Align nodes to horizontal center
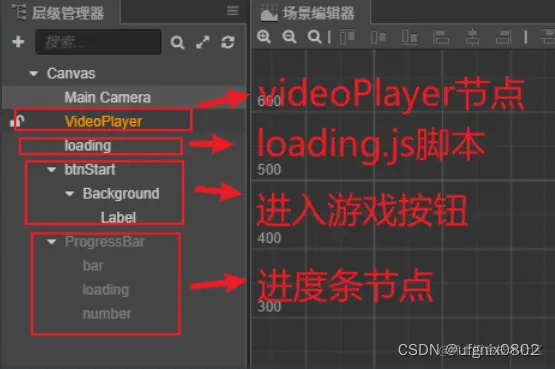555x369 pixels. point(472,37)
